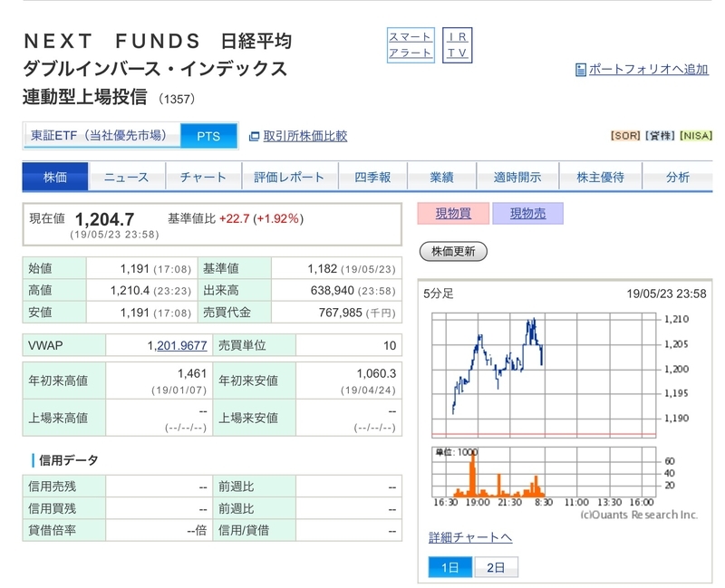The width and height of the screenshot is (725, 588).
Task: Open the チャート tab
Action: point(203,177)
